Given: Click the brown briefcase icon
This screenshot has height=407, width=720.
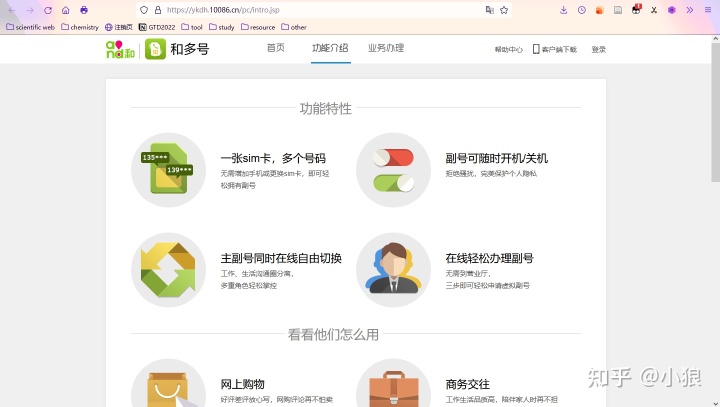Looking at the screenshot, I should (393, 388).
